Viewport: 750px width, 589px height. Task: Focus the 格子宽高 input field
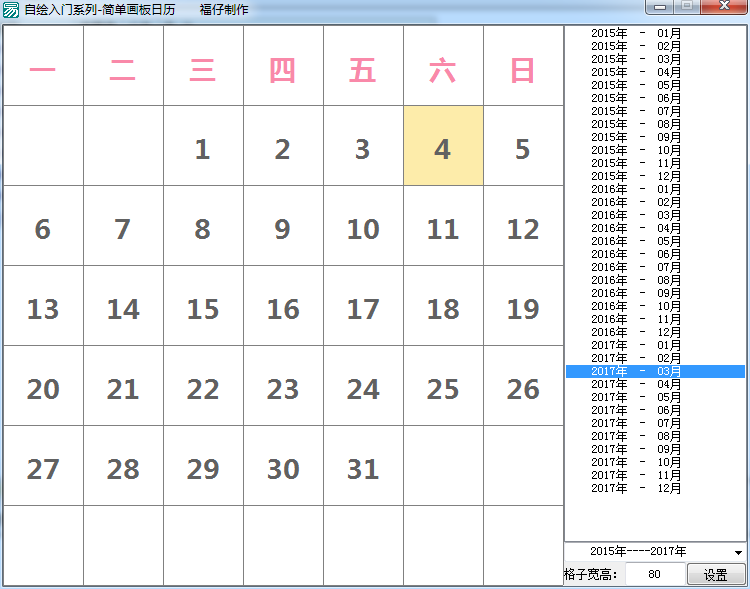point(654,575)
